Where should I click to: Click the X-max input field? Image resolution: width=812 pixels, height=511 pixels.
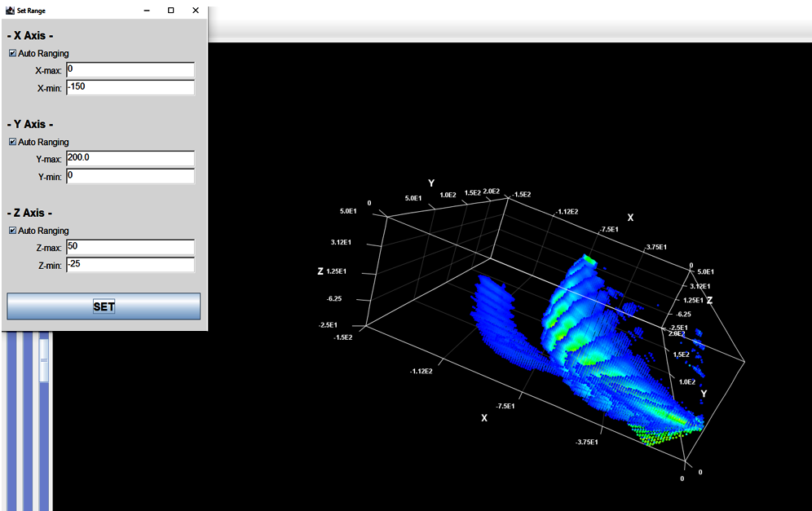[130, 70]
